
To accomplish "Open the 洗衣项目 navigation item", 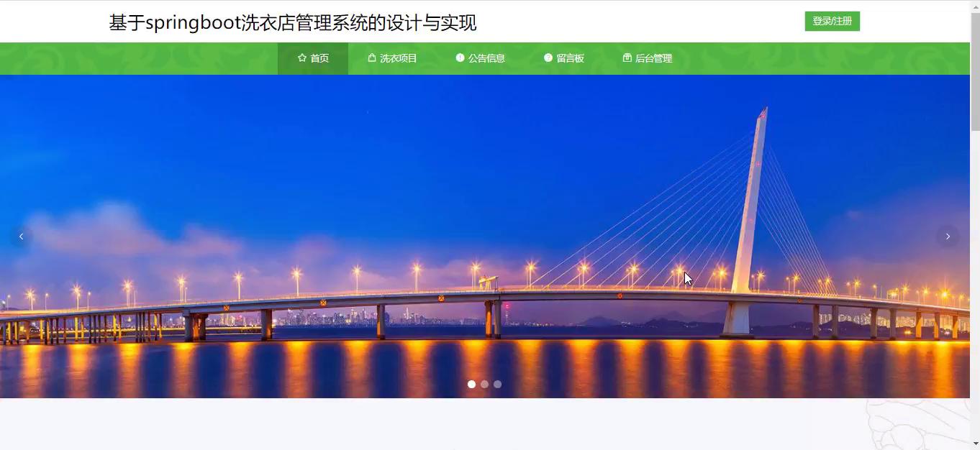I will pyautogui.click(x=392, y=58).
